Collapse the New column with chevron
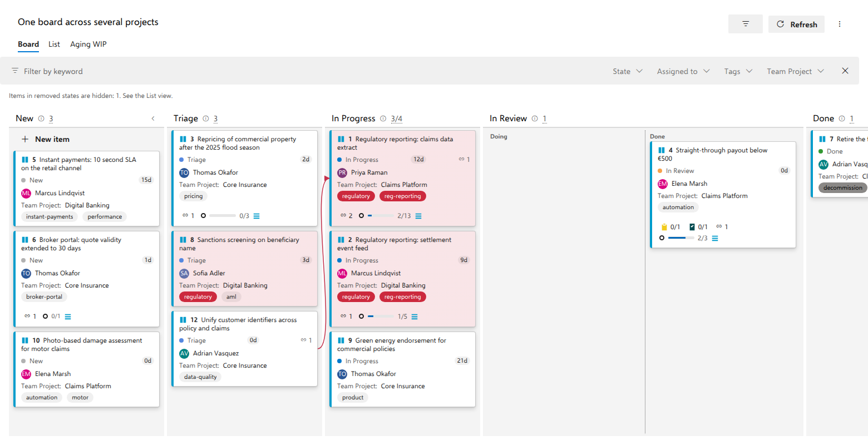 click(x=153, y=118)
